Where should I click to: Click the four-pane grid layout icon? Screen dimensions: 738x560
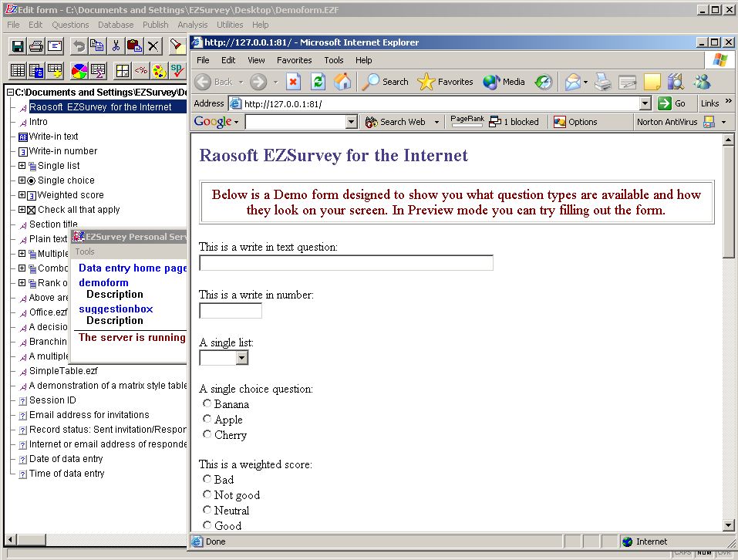[123, 71]
